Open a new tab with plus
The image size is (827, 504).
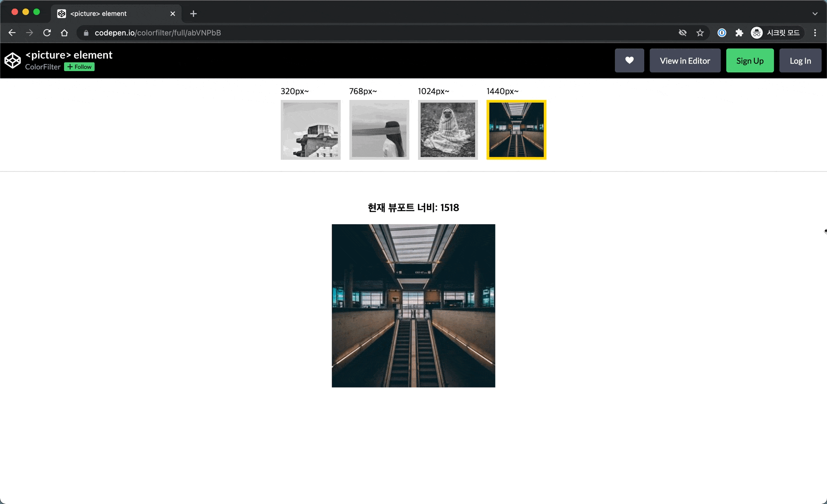[193, 14]
